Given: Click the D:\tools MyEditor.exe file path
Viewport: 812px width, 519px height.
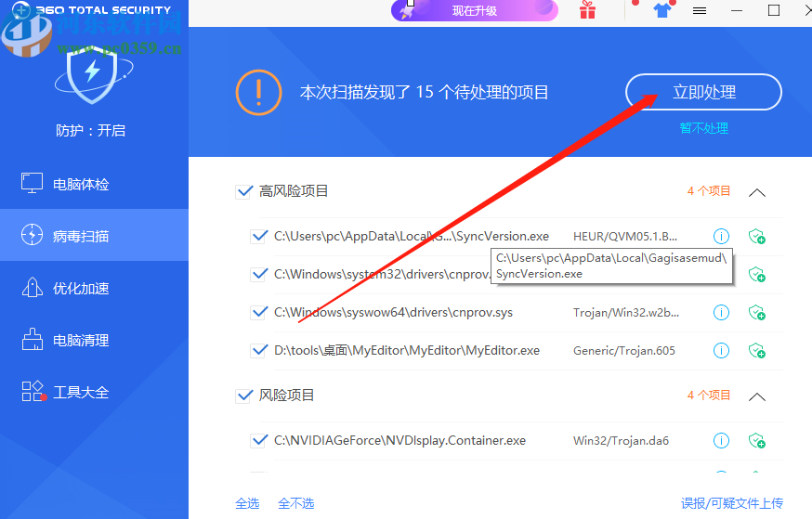Looking at the screenshot, I should pos(407,351).
